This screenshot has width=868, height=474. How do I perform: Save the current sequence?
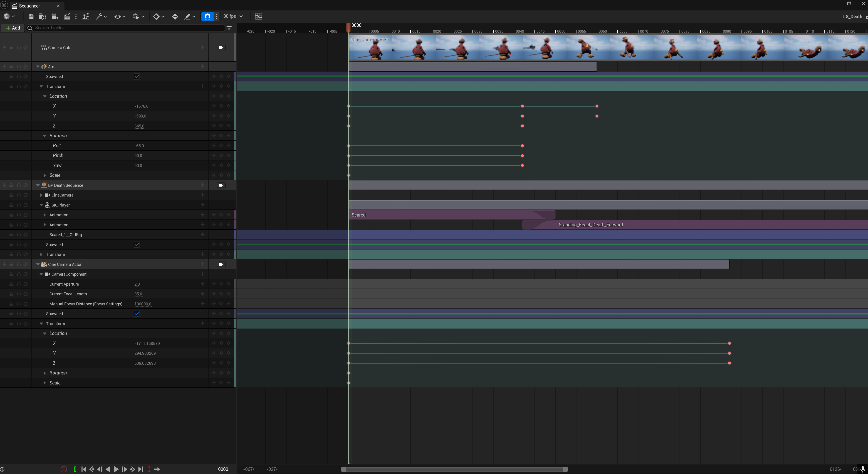31,17
